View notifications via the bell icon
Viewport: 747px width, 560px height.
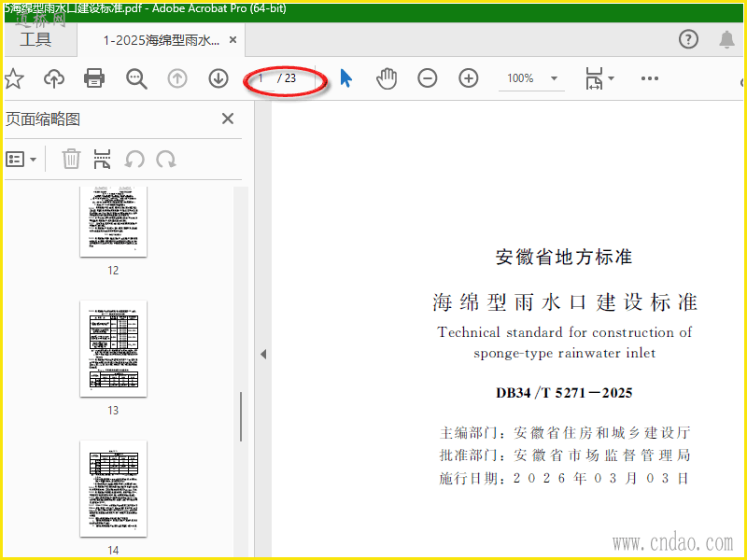(726, 39)
